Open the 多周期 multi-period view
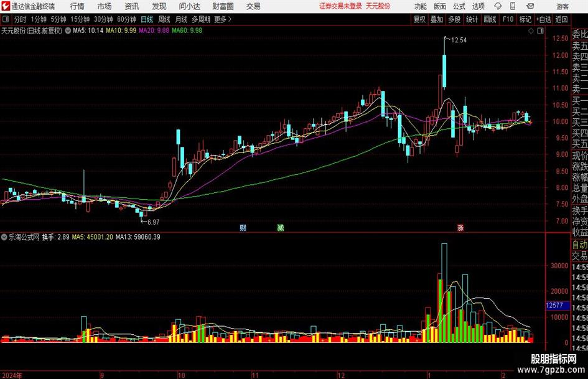This screenshot has width=588, height=379. (201, 19)
